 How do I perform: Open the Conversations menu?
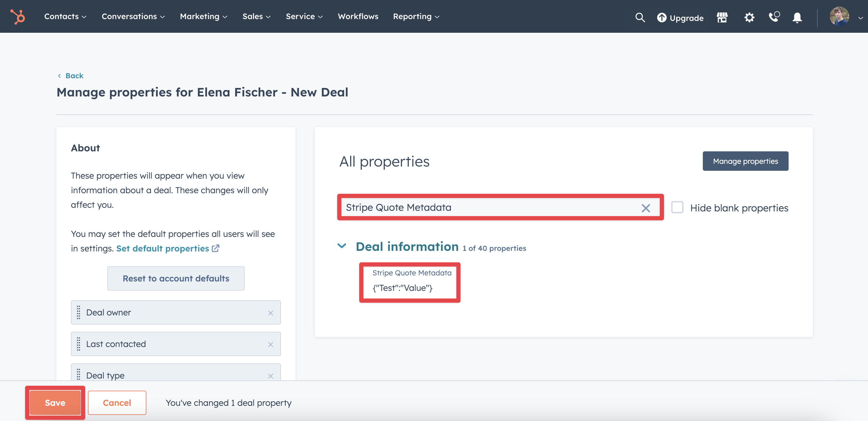point(133,16)
